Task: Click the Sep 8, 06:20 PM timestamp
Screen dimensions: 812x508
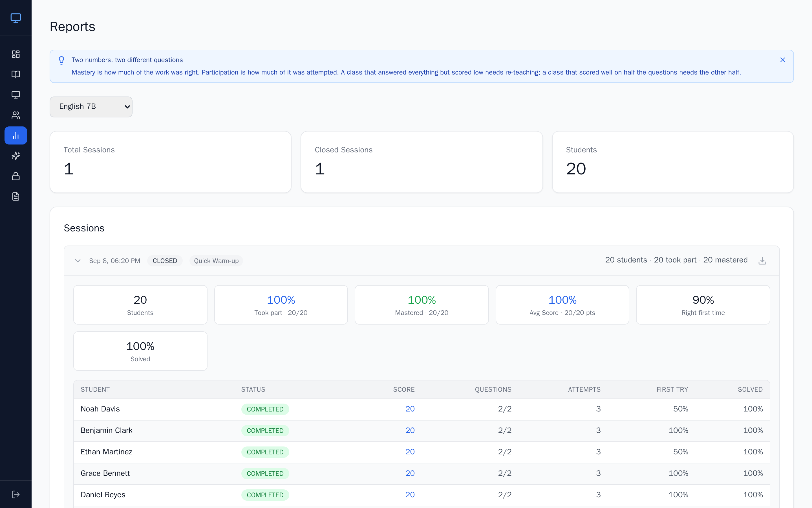Action: coord(115,261)
